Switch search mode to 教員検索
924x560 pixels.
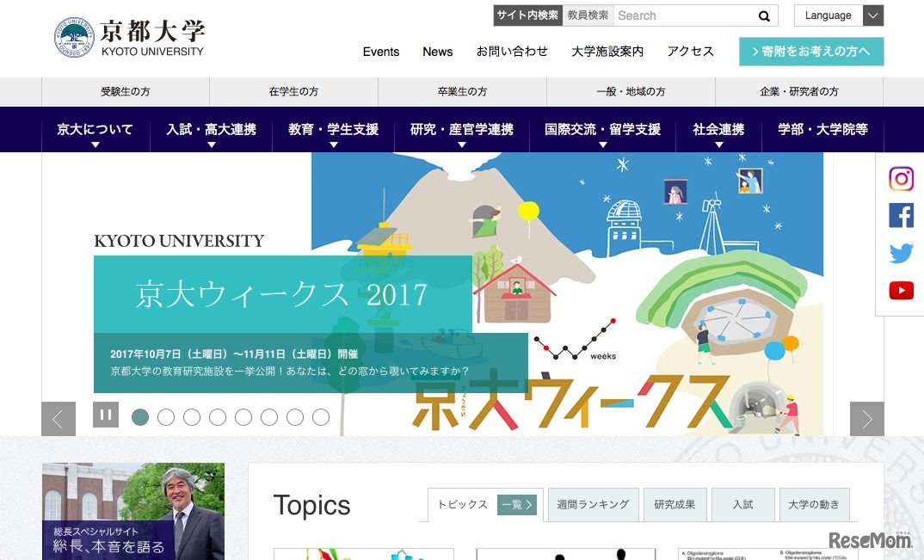tap(588, 15)
